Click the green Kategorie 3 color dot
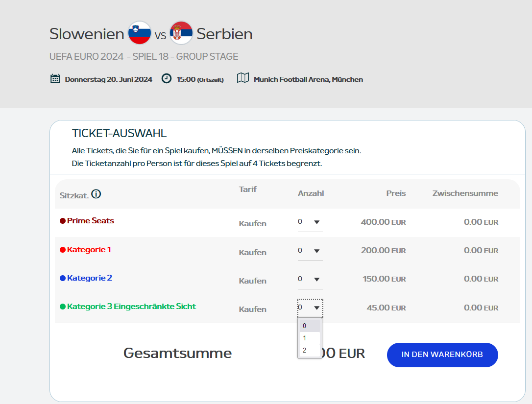Screen dimensions: 532x404 click(x=63, y=307)
